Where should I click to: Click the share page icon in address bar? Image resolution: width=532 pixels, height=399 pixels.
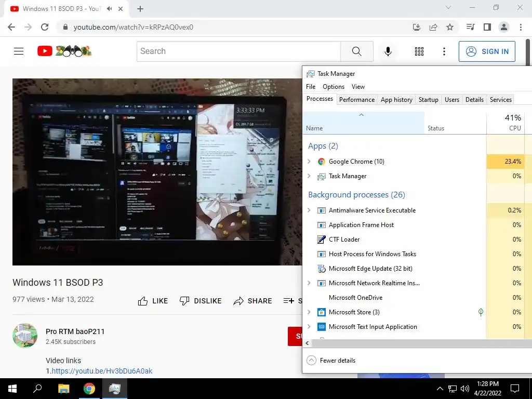433,27
